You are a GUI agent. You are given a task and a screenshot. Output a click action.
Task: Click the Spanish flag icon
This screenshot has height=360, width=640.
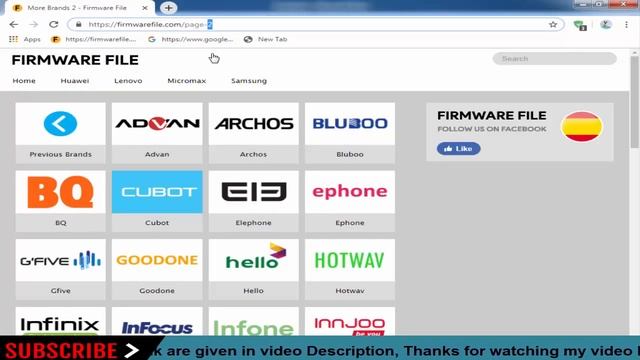[582, 127]
